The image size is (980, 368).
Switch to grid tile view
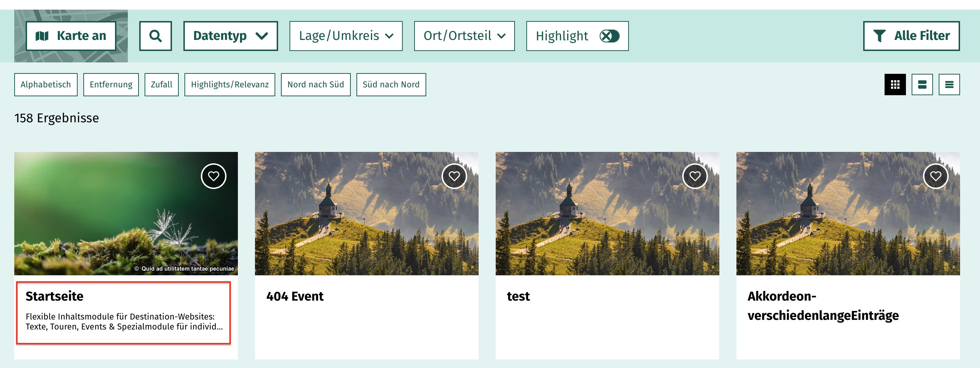[895, 85]
